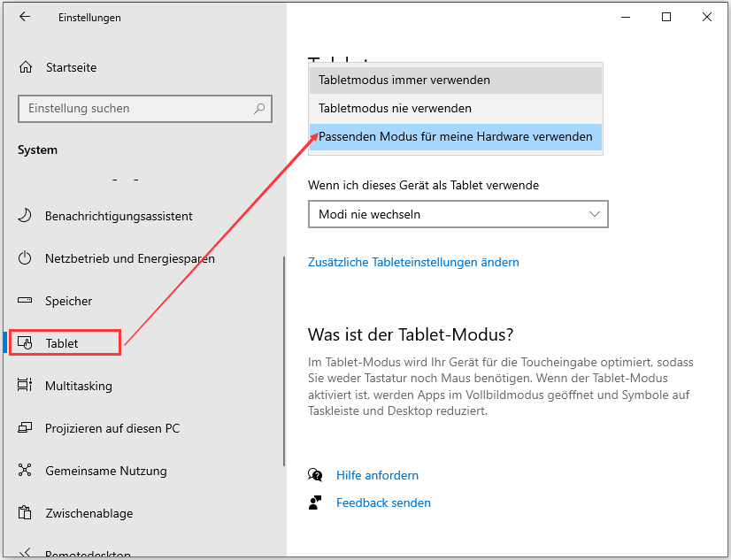Click the home icon next to Startseite
The image size is (731, 560).
point(27,67)
